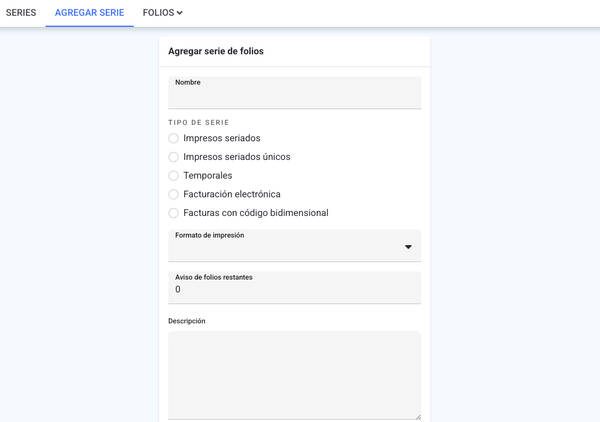Click the Facturas con código bidimensional label

pyautogui.click(x=256, y=213)
